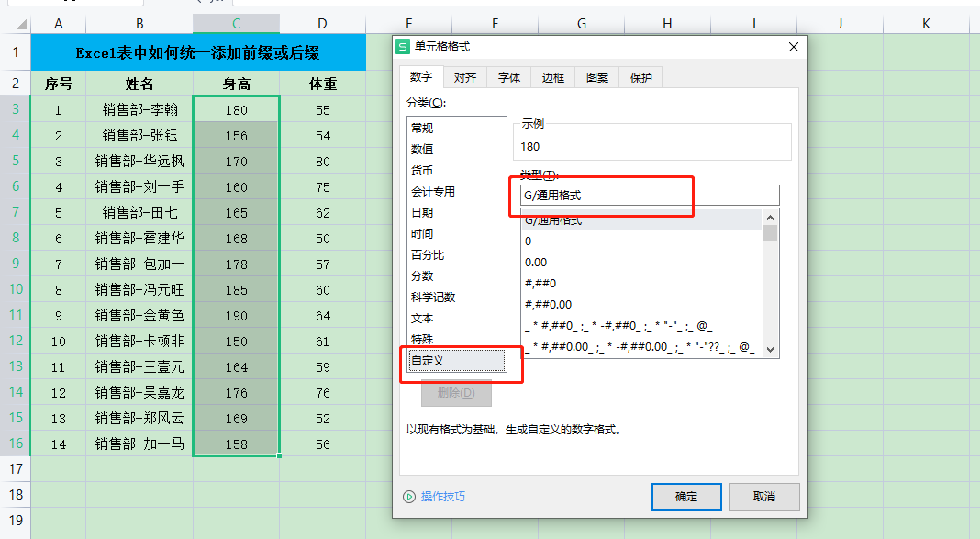The image size is (980, 539).
Task: Click cell 销售部-华远枫
Action: (139, 162)
